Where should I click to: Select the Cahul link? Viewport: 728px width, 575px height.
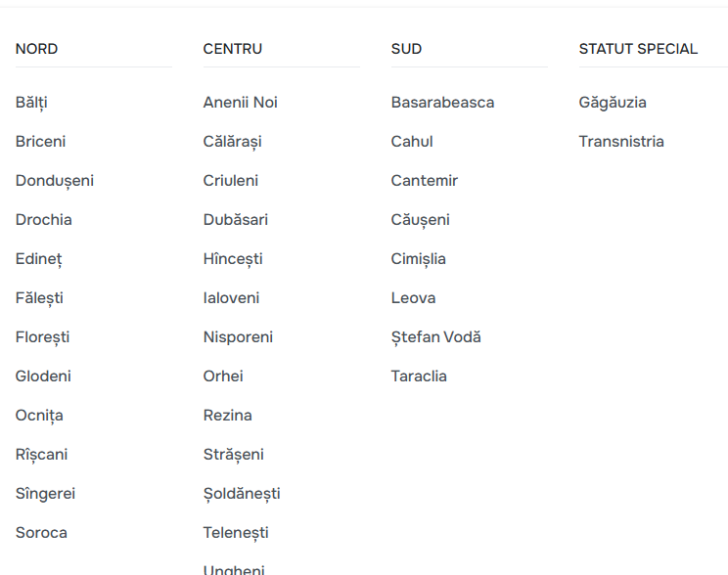(x=412, y=142)
